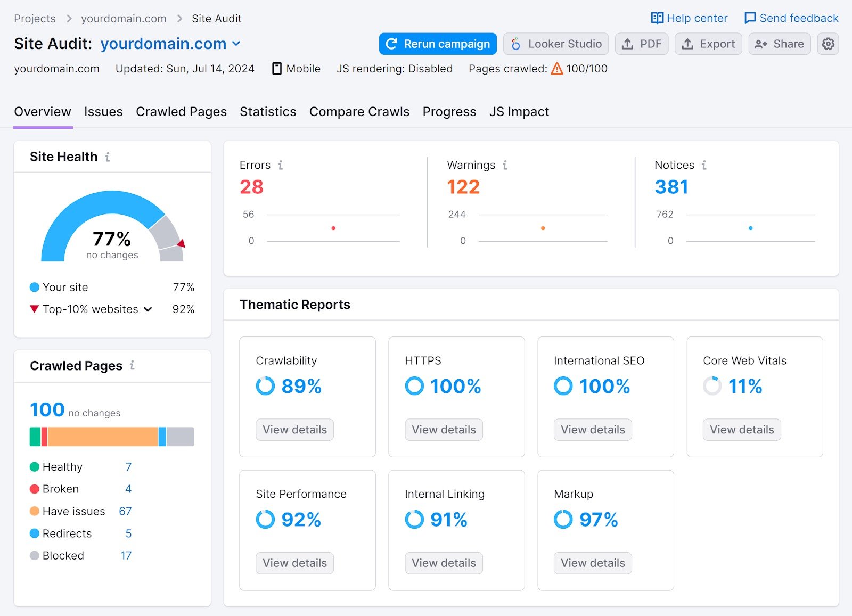Click the pages crawled warning icon

[556, 68]
